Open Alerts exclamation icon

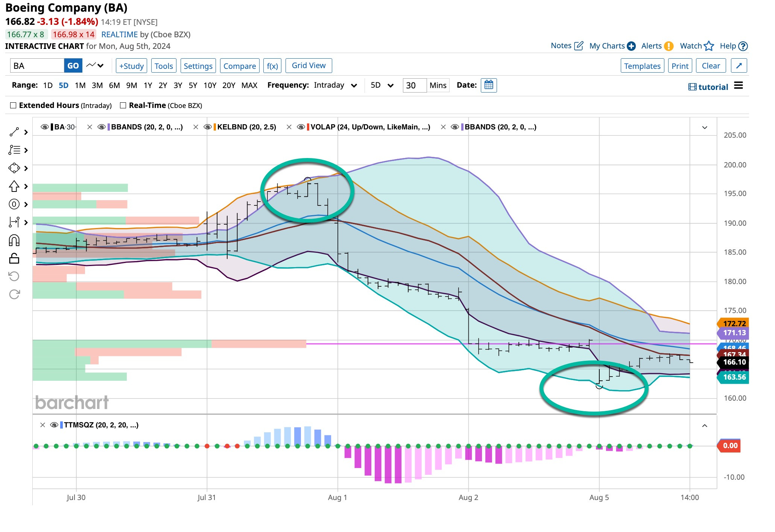point(669,46)
